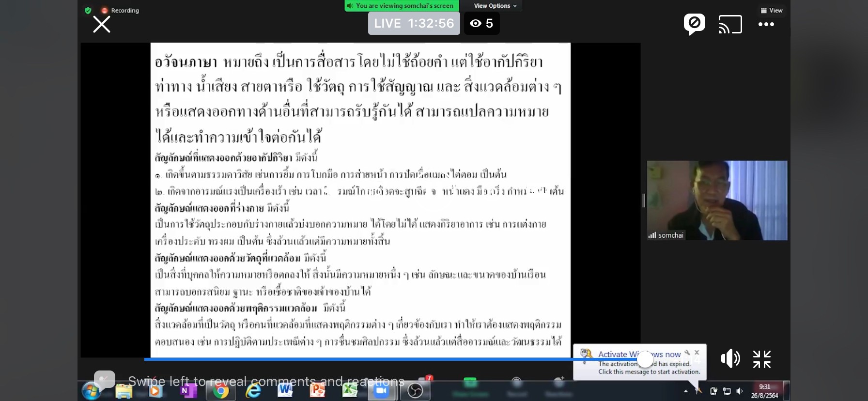Click the green encryption shield icon

pos(88,10)
